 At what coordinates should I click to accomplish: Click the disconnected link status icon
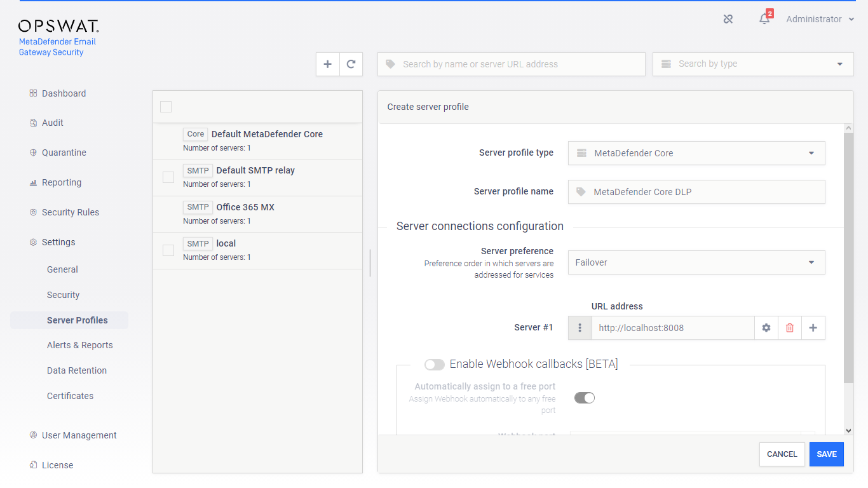(728, 19)
